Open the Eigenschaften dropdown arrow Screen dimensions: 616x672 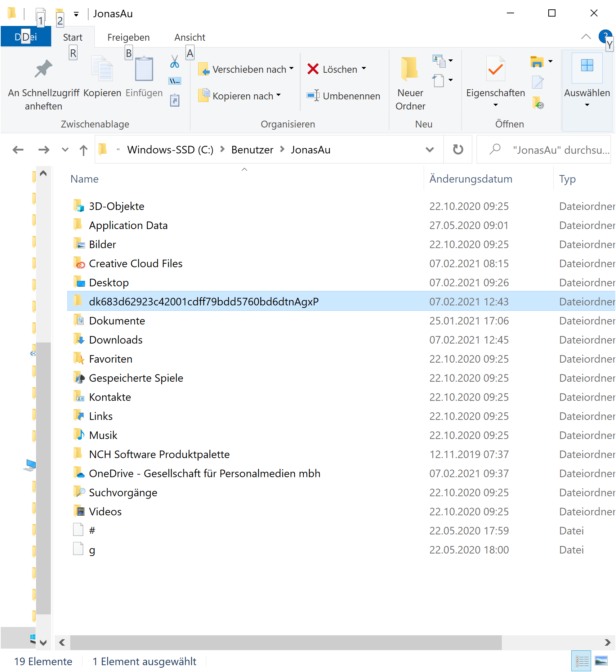495,105
